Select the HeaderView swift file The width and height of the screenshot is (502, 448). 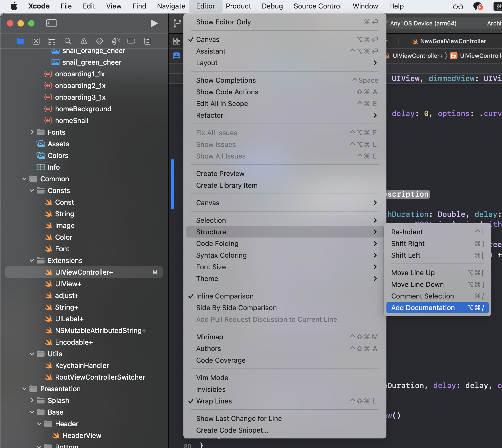(x=77, y=436)
